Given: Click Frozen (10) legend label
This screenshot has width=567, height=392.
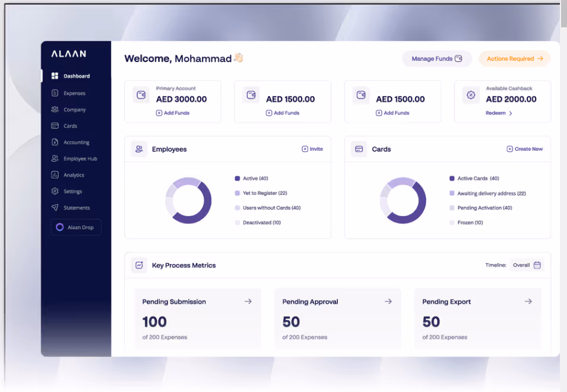Looking at the screenshot, I should coord(470,222).
